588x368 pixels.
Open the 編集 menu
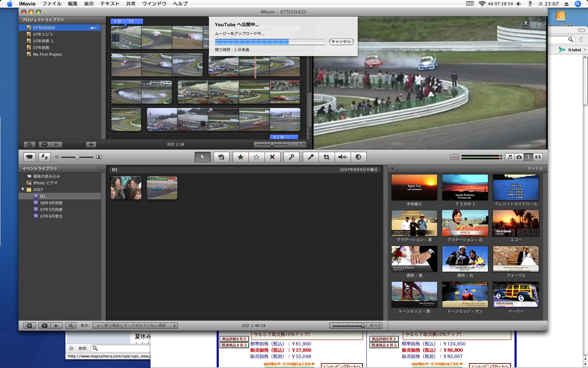(73, 4)
